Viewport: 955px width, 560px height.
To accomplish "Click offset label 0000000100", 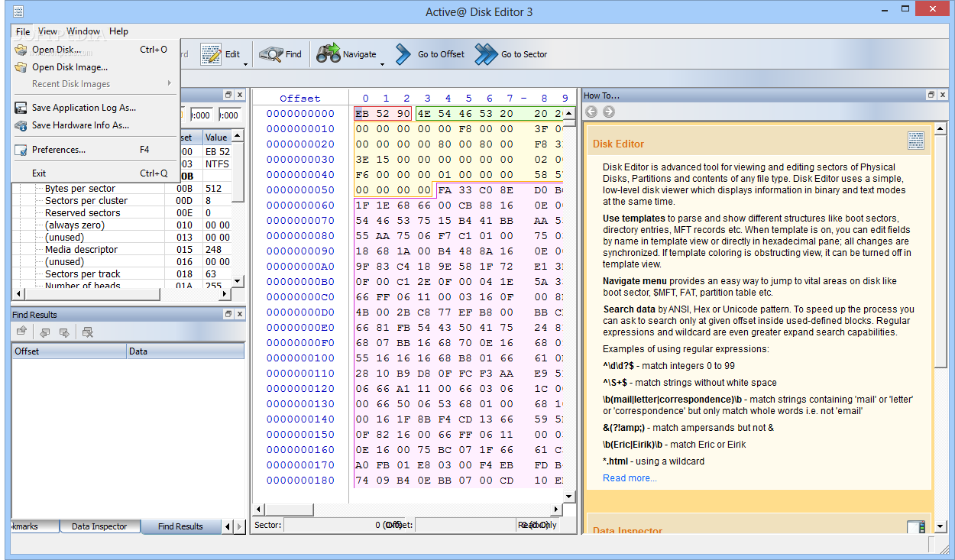I will [x=300, y=358].
